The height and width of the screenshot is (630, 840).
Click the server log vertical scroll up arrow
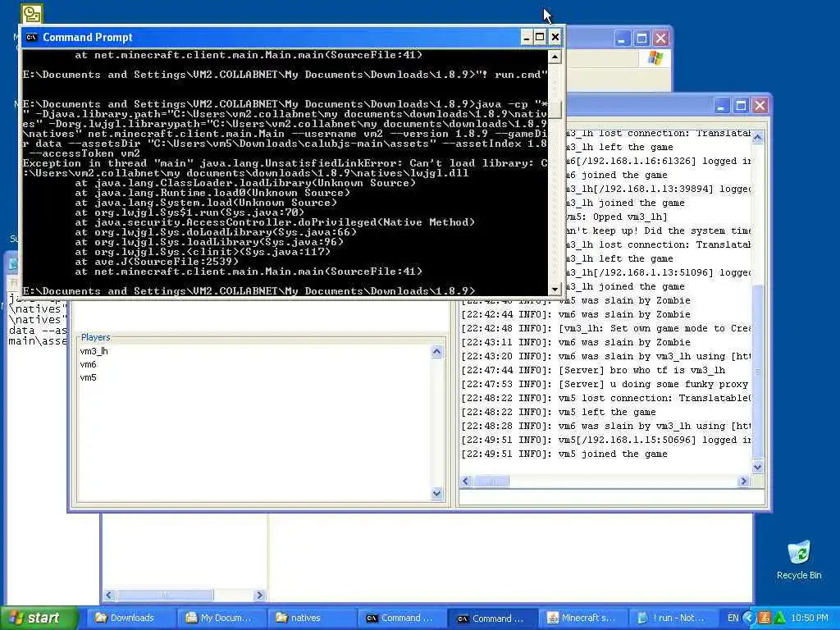pyautogui.click(x=757, y=137)
